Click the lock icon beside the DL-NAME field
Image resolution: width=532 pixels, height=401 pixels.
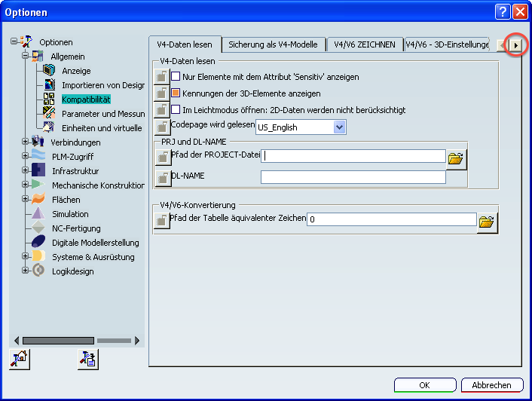(x=162, y=178)
